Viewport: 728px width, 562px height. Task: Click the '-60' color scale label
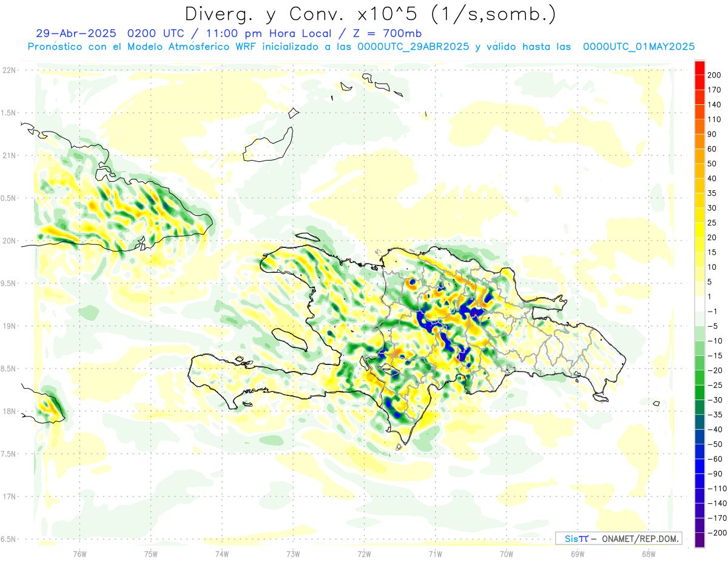click(715, 460)
